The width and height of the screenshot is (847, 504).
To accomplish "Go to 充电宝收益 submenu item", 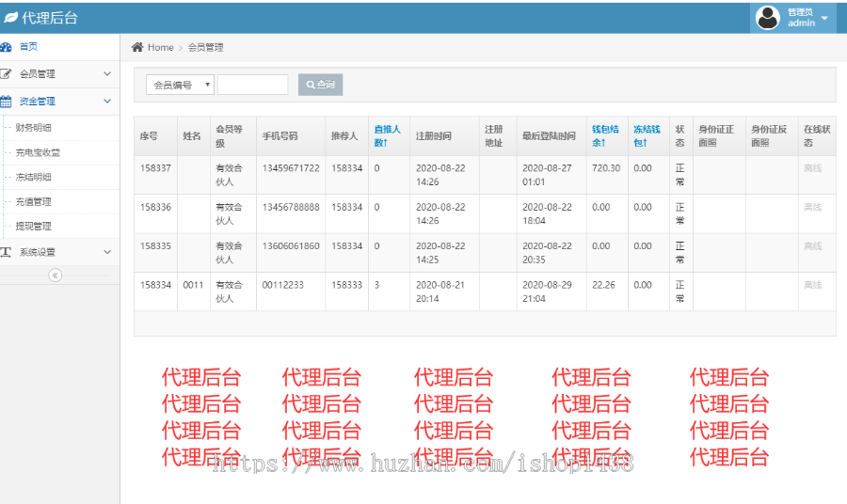I will pos(38,152).
